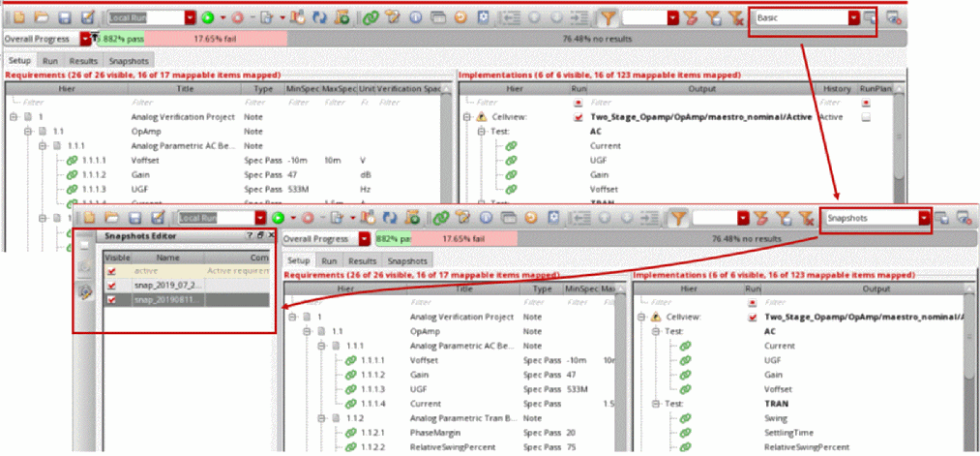Click blue Information icon in top window toolbar

(x=415, y=18)
